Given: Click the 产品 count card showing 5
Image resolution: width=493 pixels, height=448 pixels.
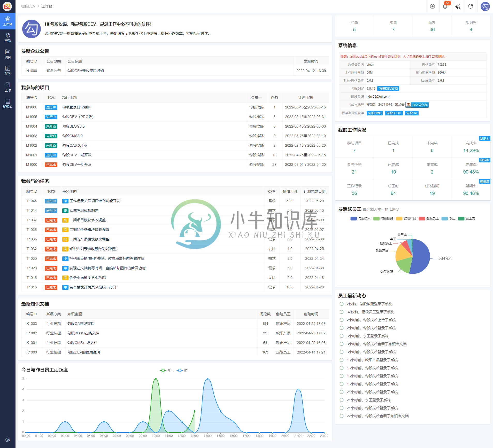Looking at the screenshot, I should point(354,26).
